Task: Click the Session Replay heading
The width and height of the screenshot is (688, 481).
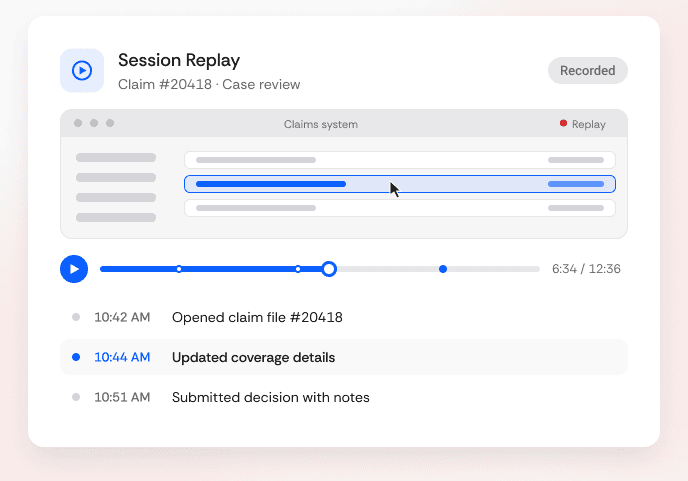Action: click(179, 60)
